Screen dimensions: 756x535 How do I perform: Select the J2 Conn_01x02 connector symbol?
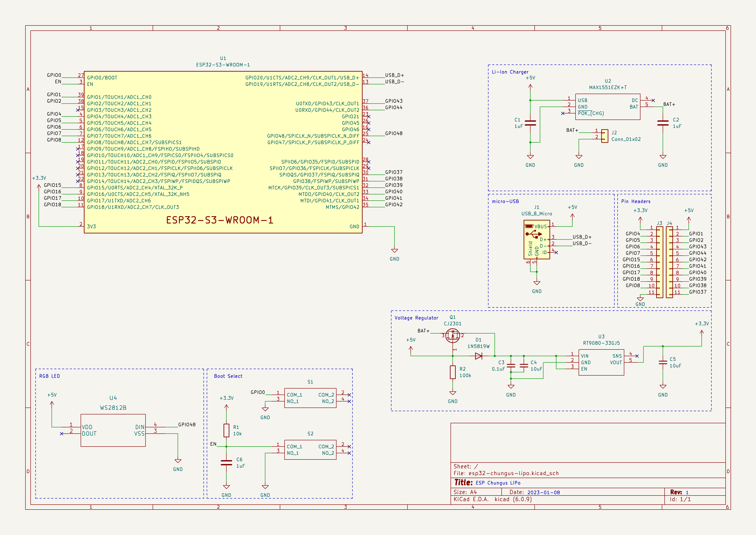click(604, 136)
